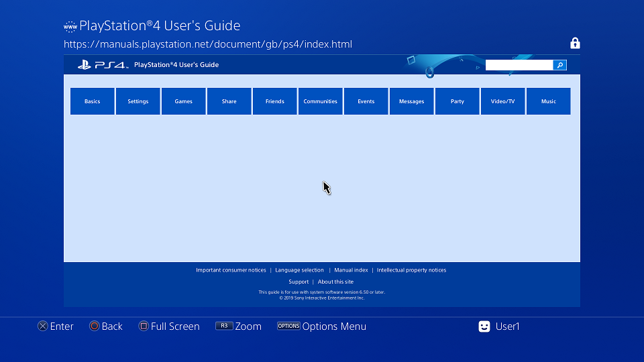Open the Language selection link
This screenshot has height=362, width=644.
299,270
